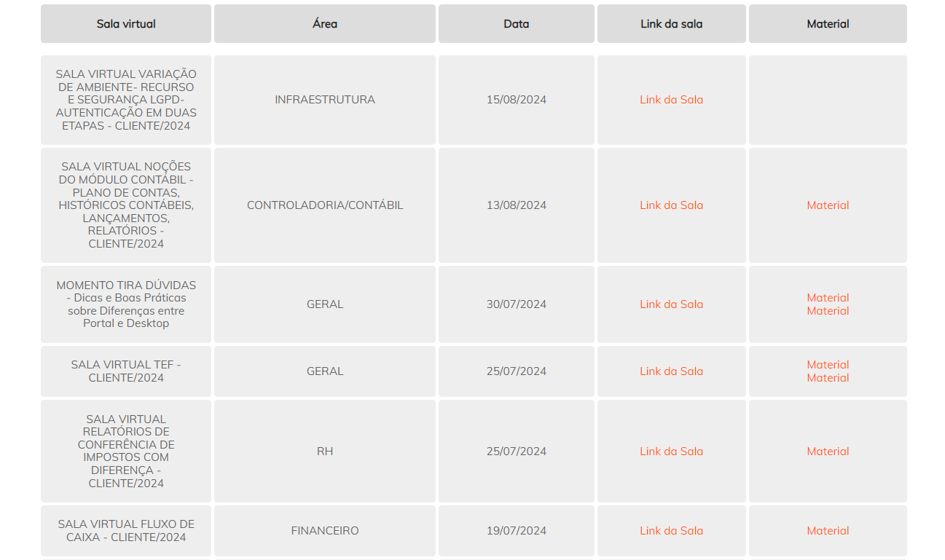Select the FINANCEIRO area cell
945x560 pixels.
coord(325,531)
